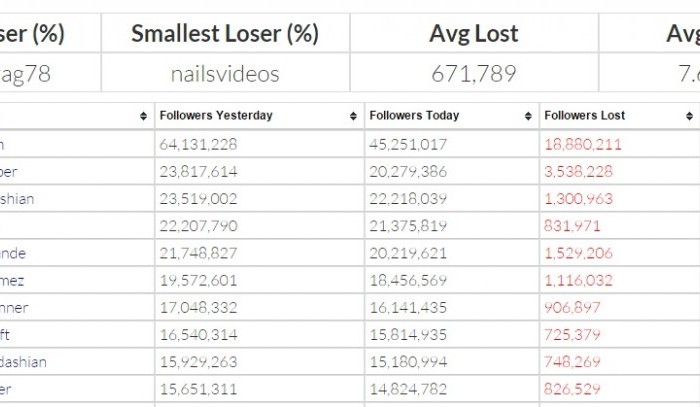Image resolution: width=700 pixels, height=407 pixels.
Task: Click lost count 826,529
Action: tap(572, 389)
